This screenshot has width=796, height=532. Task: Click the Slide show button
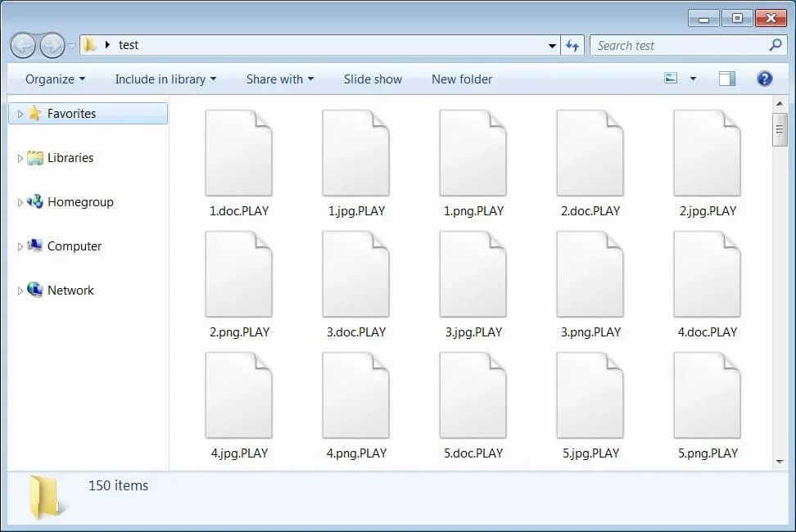point(373,79)
